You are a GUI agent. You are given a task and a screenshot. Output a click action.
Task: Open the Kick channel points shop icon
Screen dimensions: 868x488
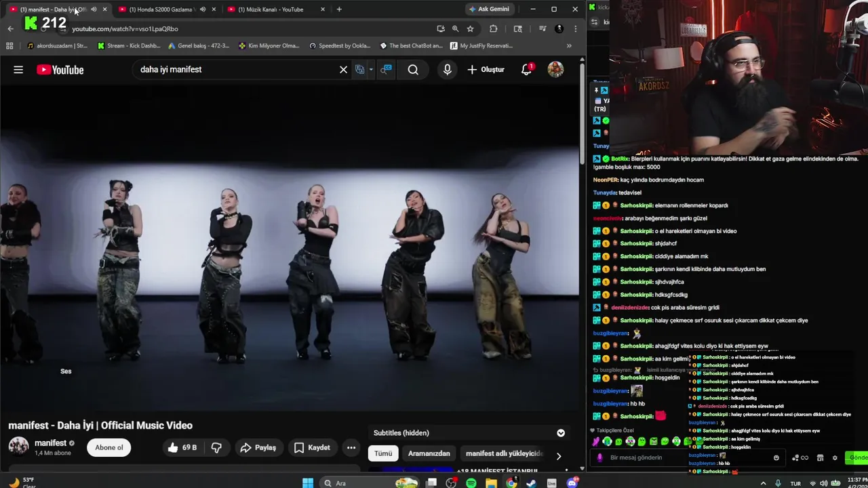coord(820,457)
